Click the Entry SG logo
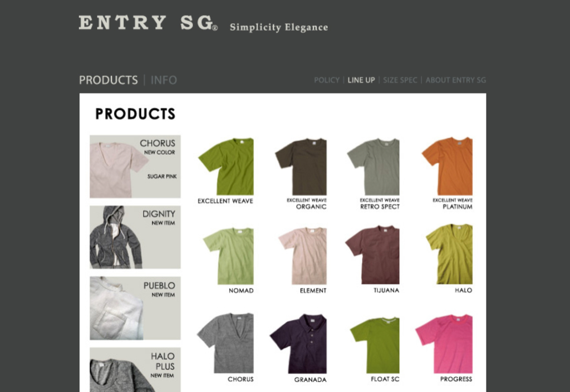 tap(148, 22)
